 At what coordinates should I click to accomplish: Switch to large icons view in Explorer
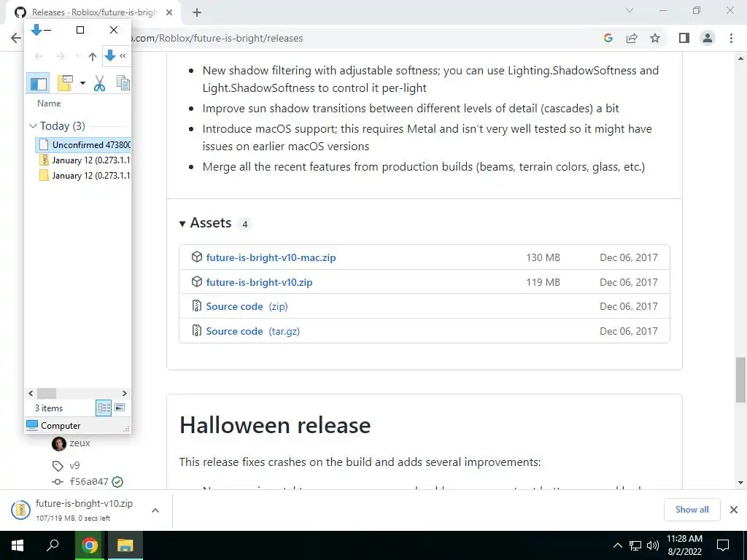(x=120, y=408)
